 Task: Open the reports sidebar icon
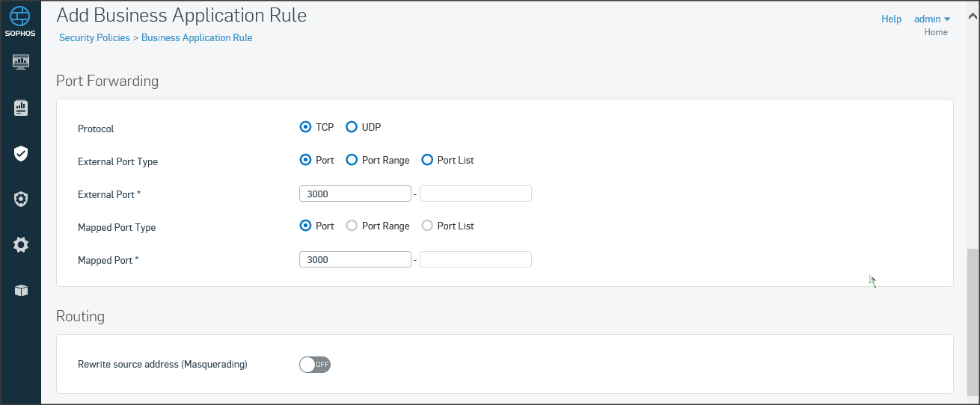coord(21,108)
